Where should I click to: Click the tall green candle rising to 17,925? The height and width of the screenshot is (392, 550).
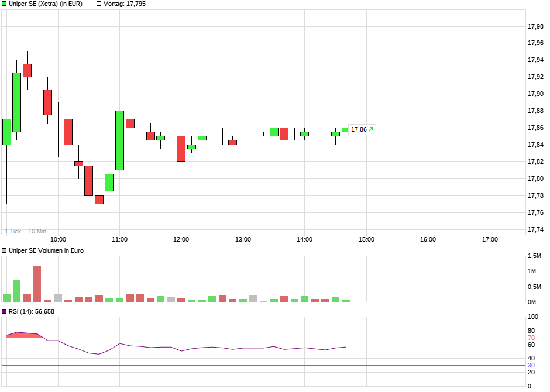[x=16, y=102]
